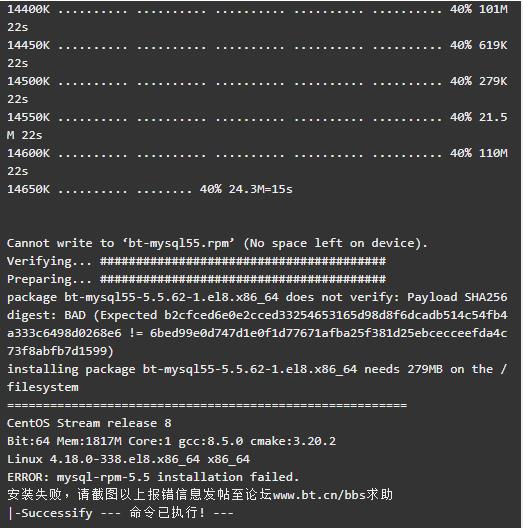Click the 'Cannot write to bt-mysql55.rpm' error line
Screen dimensions: 523x528
(x=217, y=243)
